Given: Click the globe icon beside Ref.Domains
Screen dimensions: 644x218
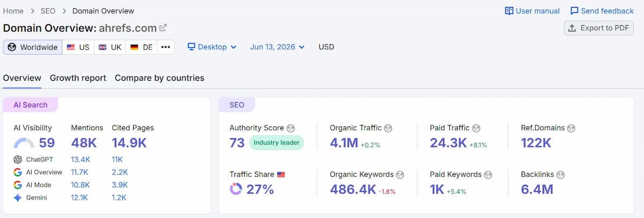Looking at the screenshot, I should [x=572, y=128].
